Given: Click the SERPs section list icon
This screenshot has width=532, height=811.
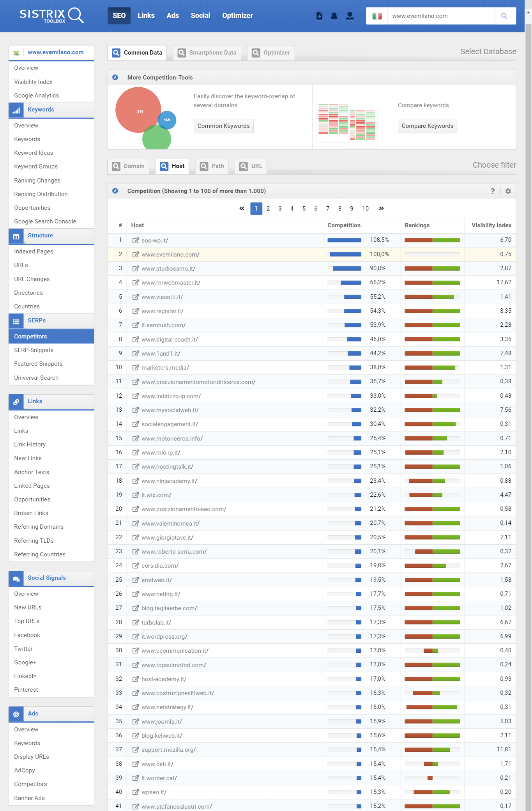Looking at the screenshot, I should pos(16,322).
